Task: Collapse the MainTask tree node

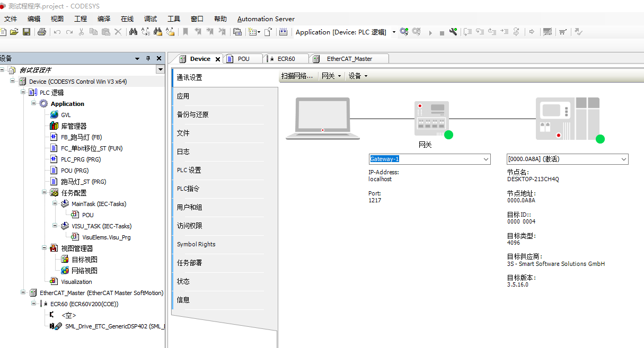Action: pyautogui.click(x=55, y=203)
